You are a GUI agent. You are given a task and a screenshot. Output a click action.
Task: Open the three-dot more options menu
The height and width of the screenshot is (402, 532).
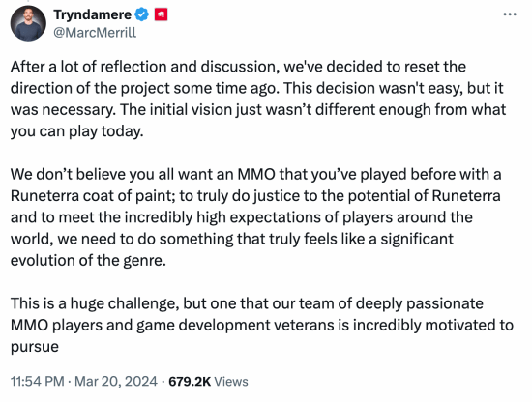pos(510,14)
